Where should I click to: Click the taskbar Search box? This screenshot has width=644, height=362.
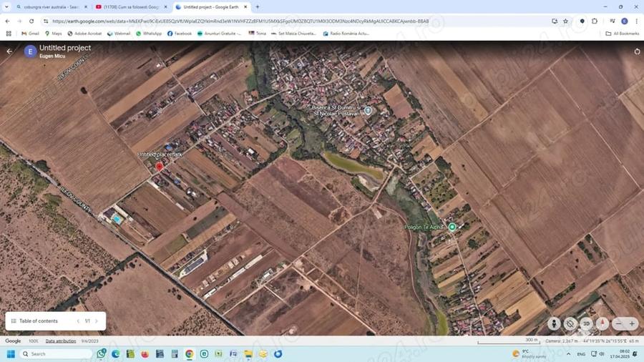click(55, 354)
